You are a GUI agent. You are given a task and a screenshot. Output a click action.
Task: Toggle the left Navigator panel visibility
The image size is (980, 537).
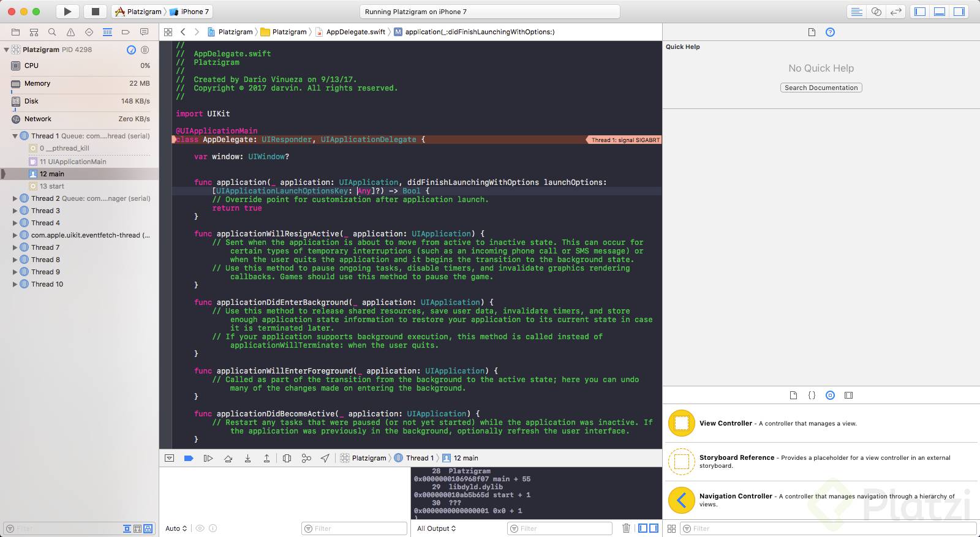[919, 12]
